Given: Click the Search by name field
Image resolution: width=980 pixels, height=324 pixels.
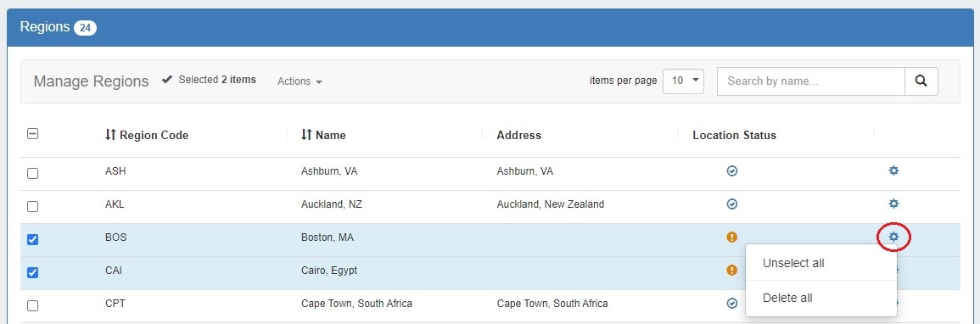Looking at the screenshot, I should point(810,81).
